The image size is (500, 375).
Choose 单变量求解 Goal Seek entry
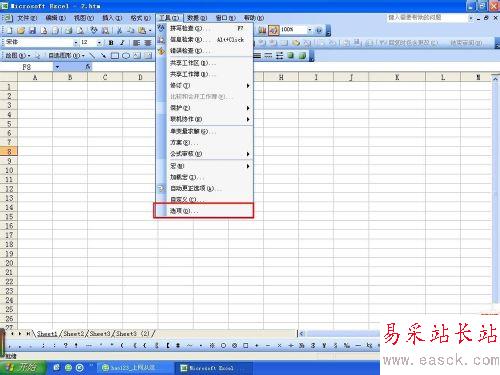pyautogui.click(x=205, y=131)
